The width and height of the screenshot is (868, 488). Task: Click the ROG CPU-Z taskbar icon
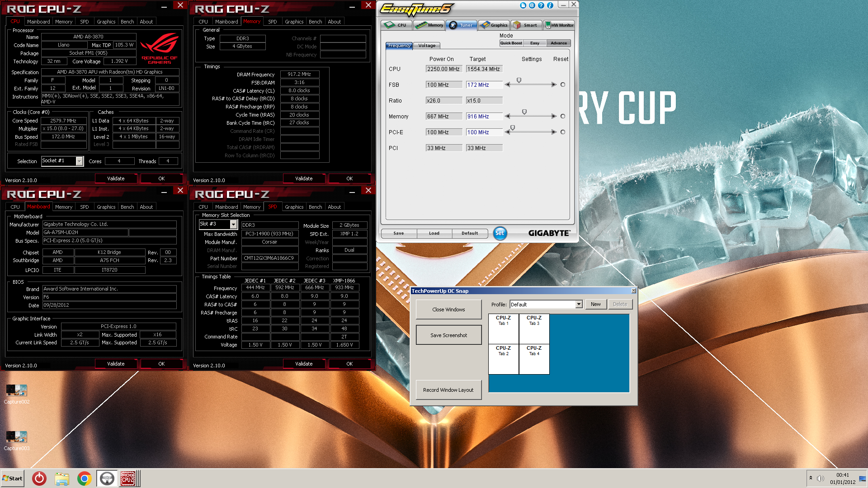[128, 479]
